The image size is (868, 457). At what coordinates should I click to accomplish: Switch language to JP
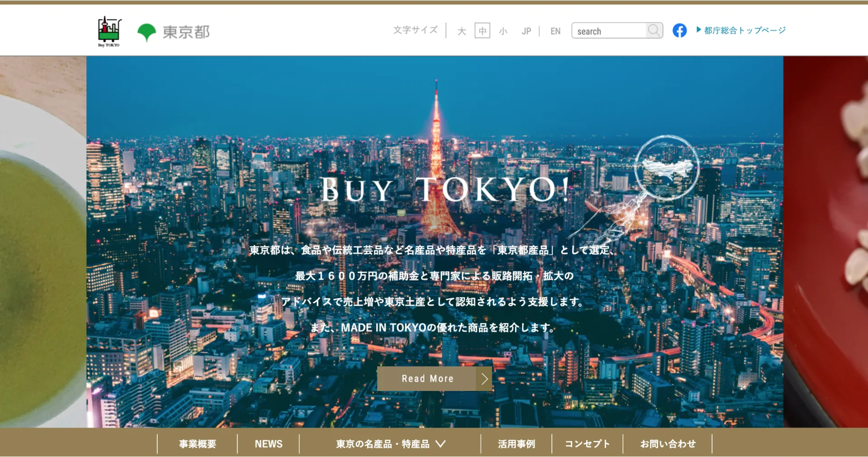526,31
